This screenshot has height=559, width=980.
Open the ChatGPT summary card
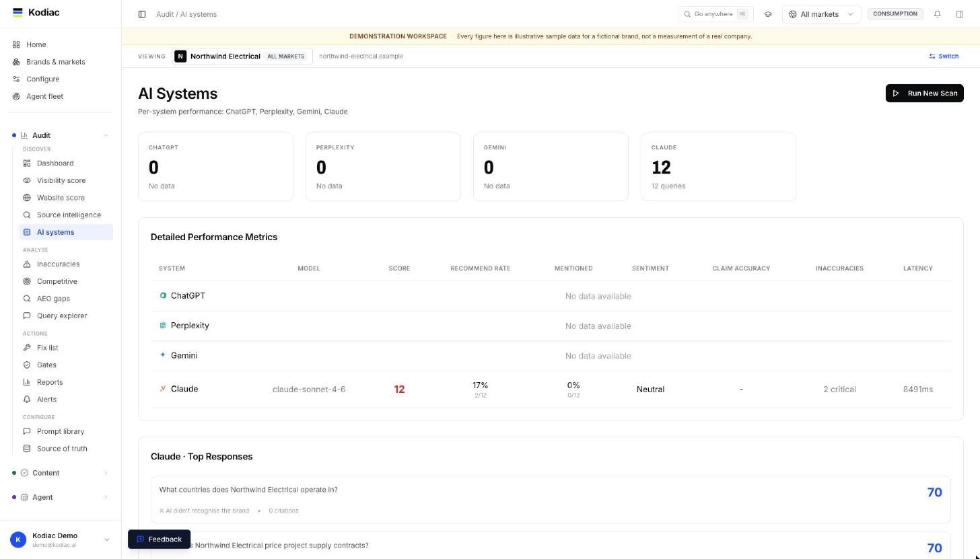point(215,167)
